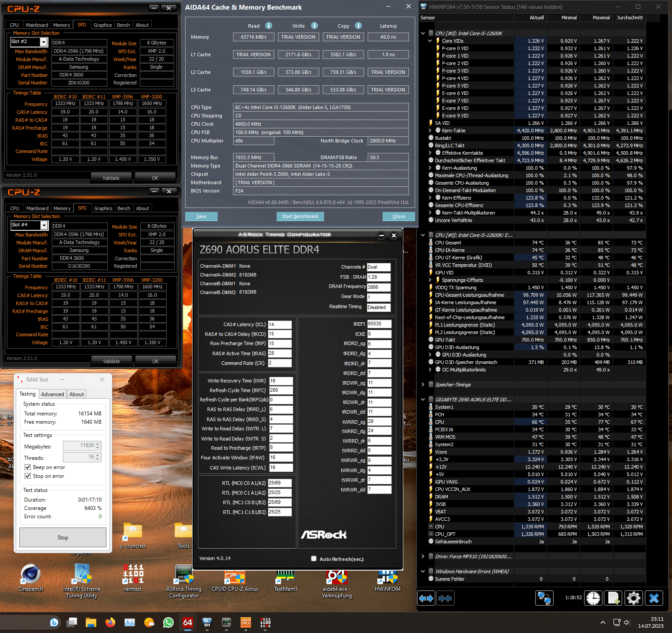Click Stop button in RAM Test
The height and width of the screenshot is (633, 672).
63,538
